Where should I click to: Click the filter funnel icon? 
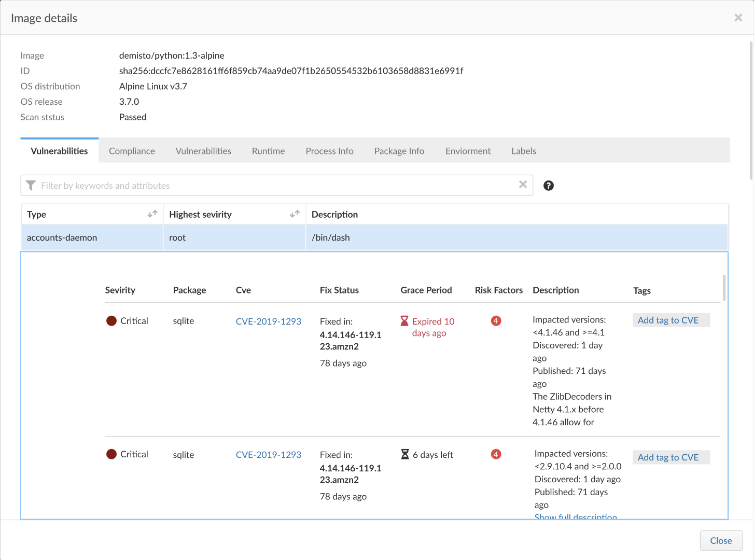click(x=31, y=186)
